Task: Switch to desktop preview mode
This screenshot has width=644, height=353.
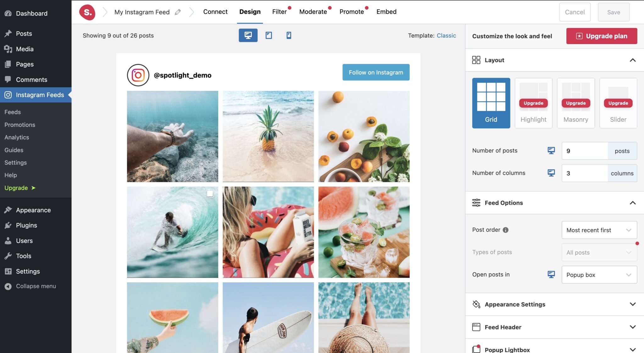Action: point(248,35)
